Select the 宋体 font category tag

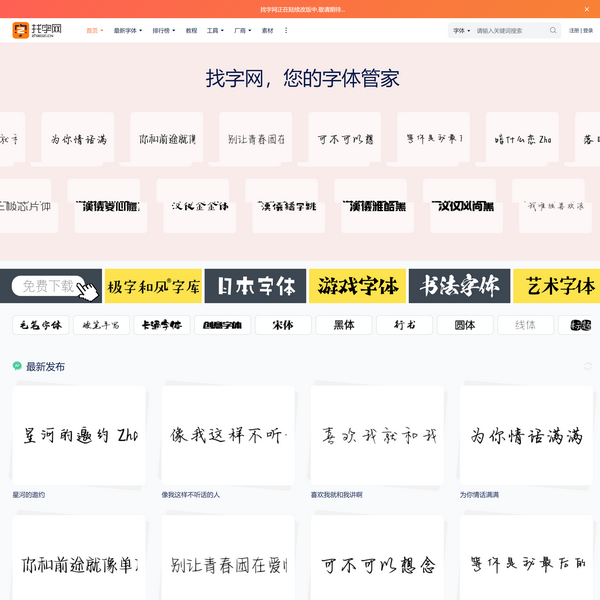(283, 325)
